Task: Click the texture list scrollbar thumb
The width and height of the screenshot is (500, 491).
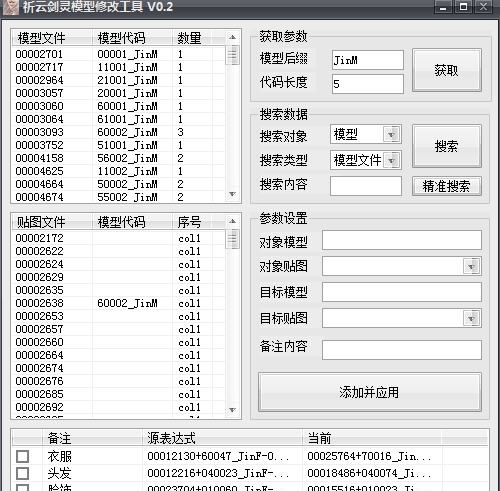Action: tap(232, 239)
